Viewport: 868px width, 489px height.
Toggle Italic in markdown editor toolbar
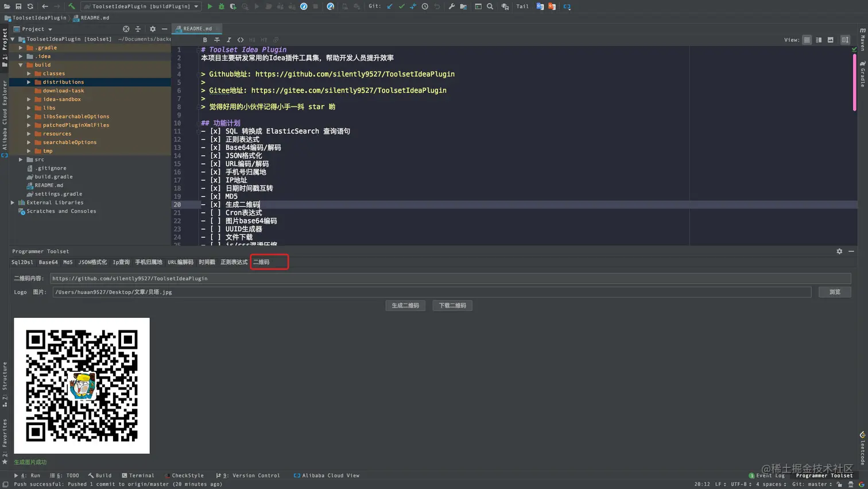point(228,40)
